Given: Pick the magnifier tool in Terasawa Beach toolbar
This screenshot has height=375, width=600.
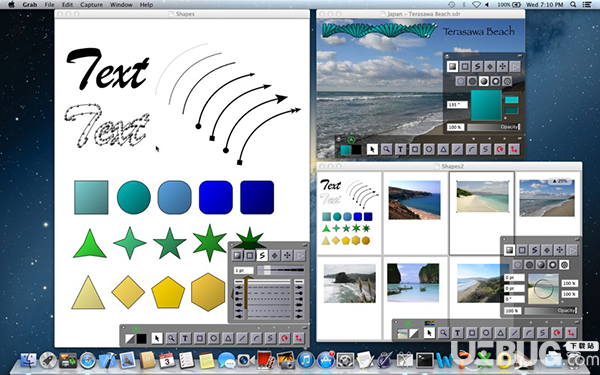Looking at the screenshot, I should [386, 149].
